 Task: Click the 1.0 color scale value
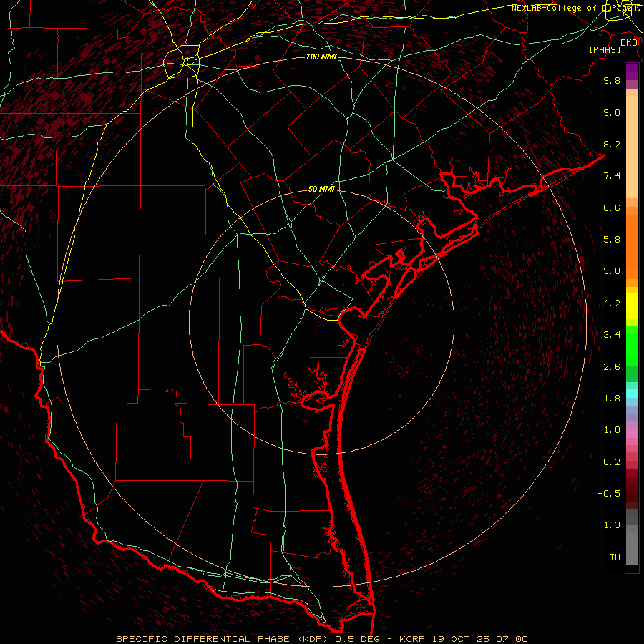tap(612, 430)
